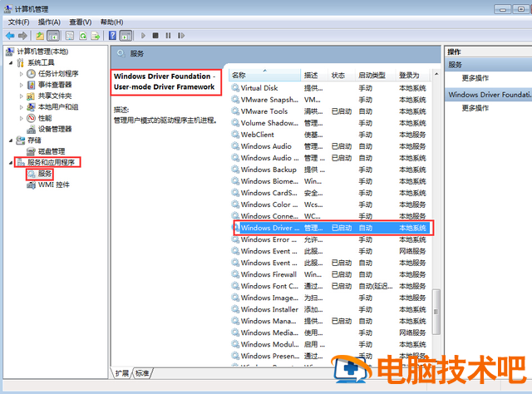
Task: Open the 操作(A) menu
Action: (x=49, y=22)
